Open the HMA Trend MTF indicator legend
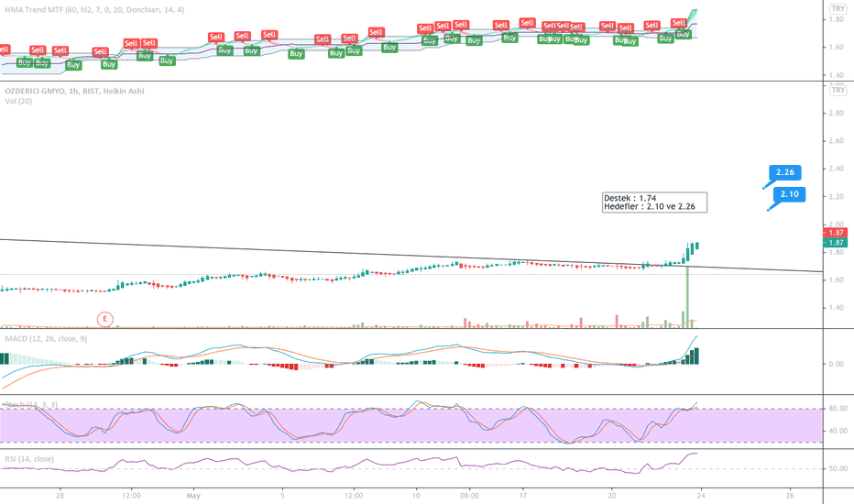 click(x=94, y=10)
